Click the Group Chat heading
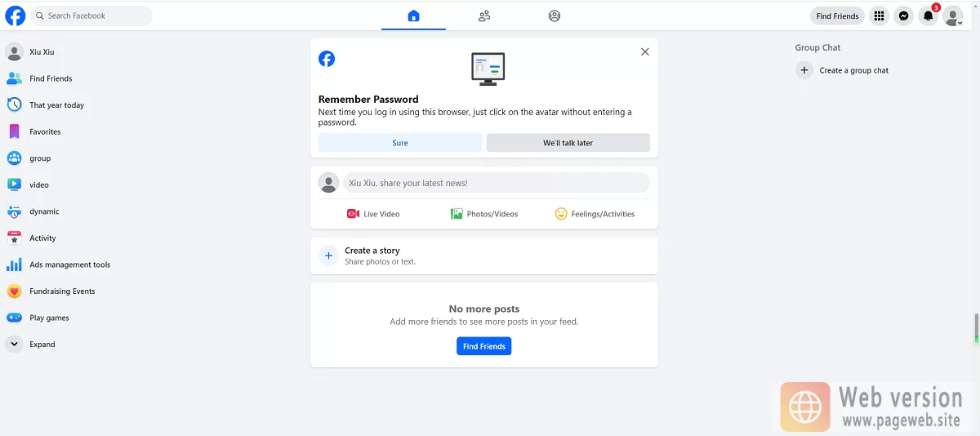The image size is (980, 436). (x=817, y=47)
